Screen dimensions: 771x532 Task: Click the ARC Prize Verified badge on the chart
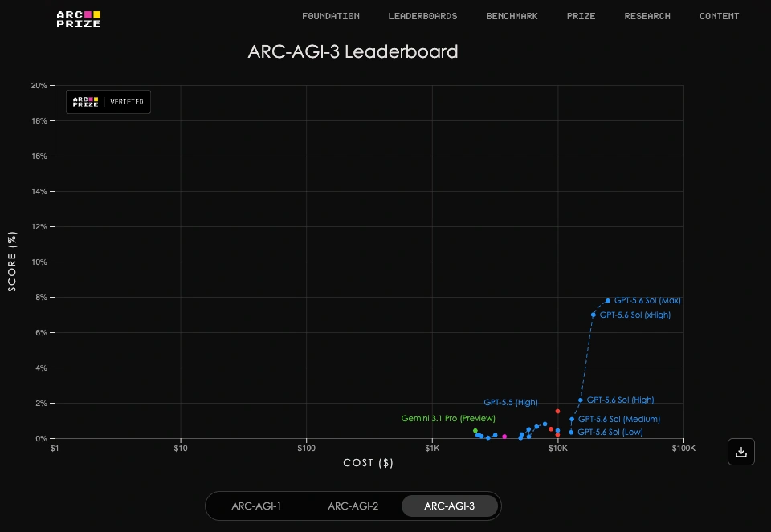(108, 102)
